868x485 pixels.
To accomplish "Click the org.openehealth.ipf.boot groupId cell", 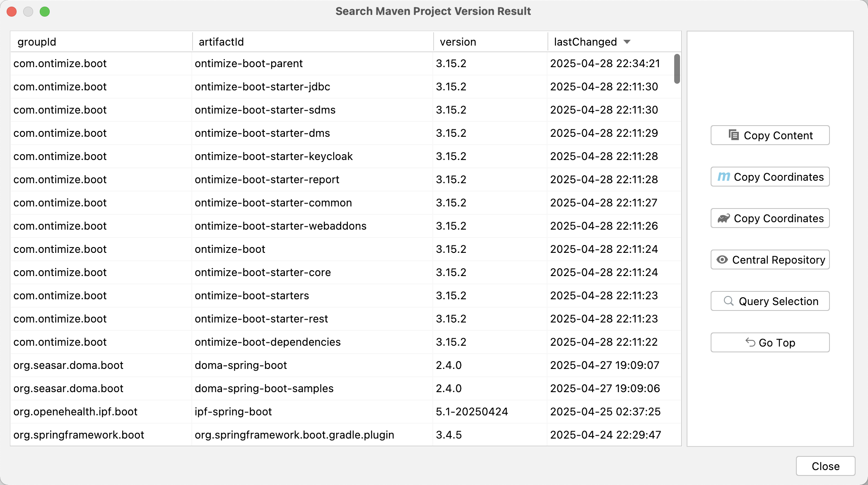I will click(101, 412).
